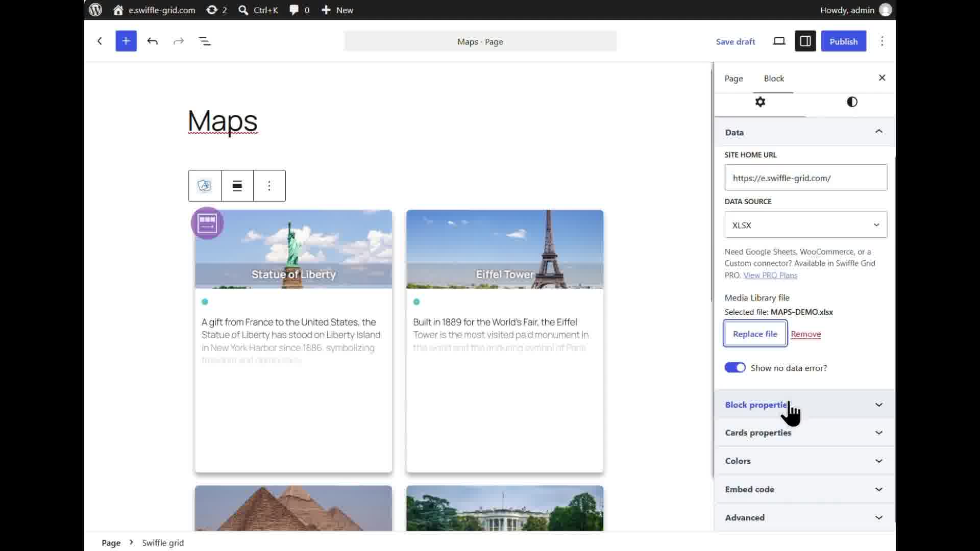The height and width of the screenshot is (551, 980).
Task: Open View PRO Plans link
Action: (x=770, y=275)
